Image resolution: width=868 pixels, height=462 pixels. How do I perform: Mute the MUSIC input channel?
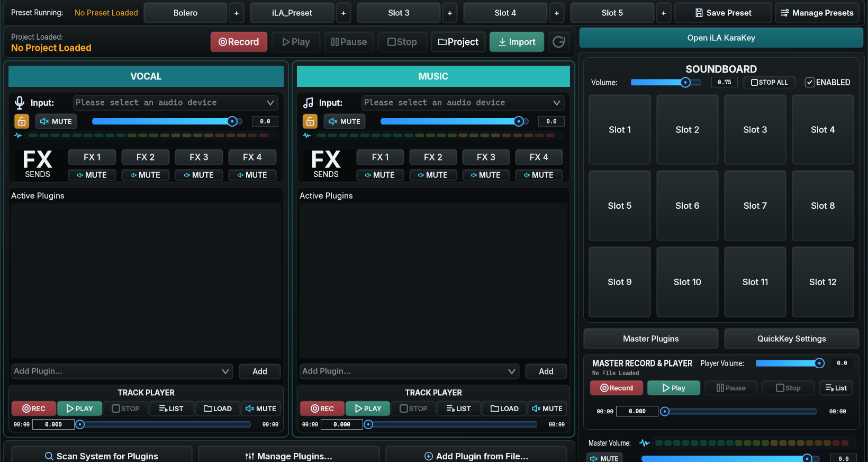point(345,121)
